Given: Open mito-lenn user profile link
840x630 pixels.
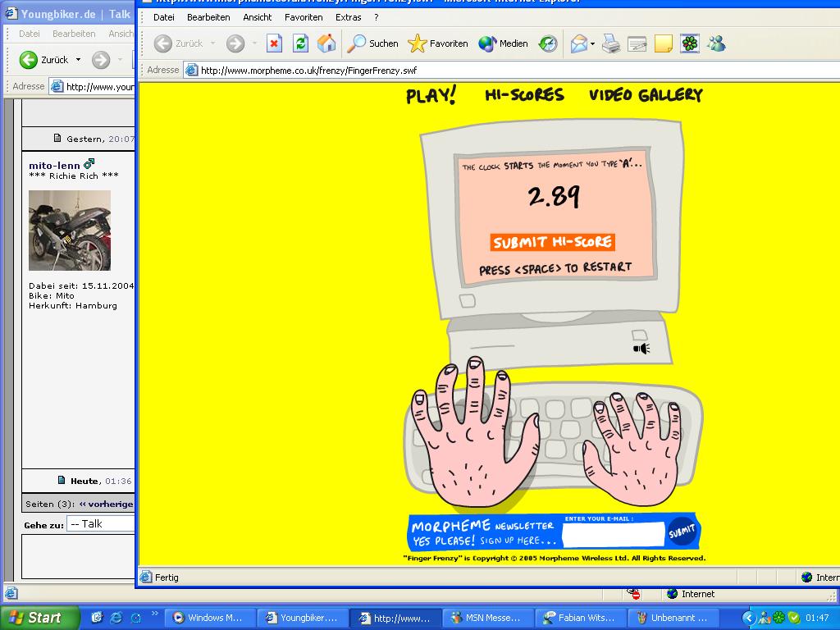Looking at the screenshot, I should click(54, 166).
